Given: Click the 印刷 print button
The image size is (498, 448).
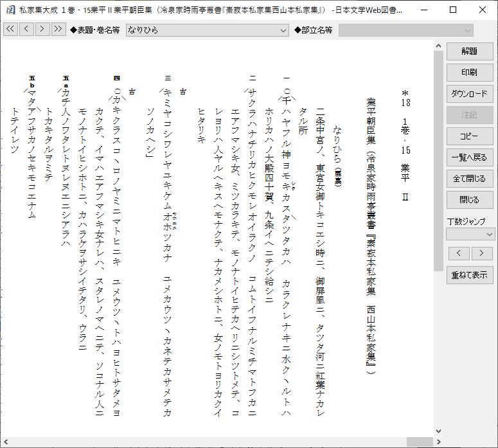Looking at the screenshot, I should [470, 73].
